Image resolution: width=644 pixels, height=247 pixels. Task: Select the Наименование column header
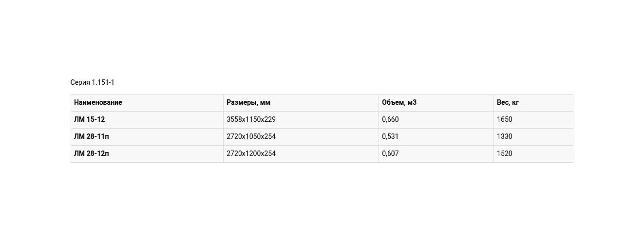98,102
